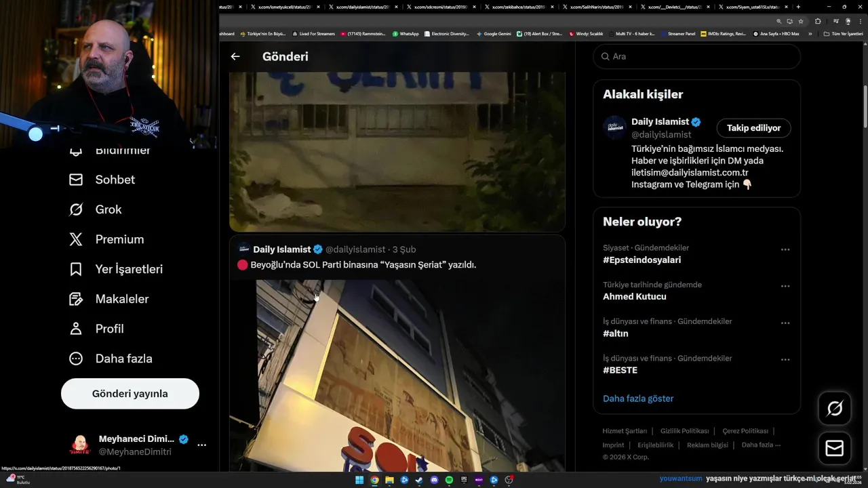The image size is (868, 488).
Task: Open more options for #Epsteindosyalari trend
Action: pos(785,249)
